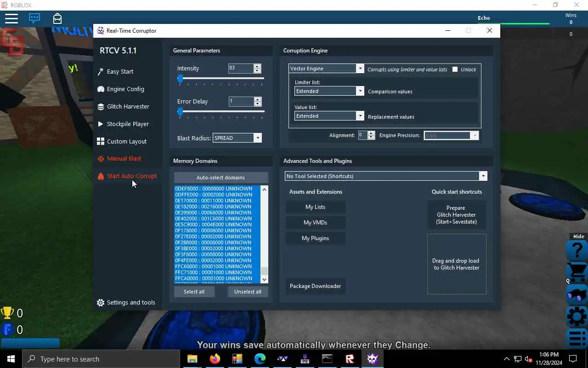Image resolution: width=588 pixels, height=368 pixels.
Task: Click the Drag and drop load area
Action: (x=457, y=264)
